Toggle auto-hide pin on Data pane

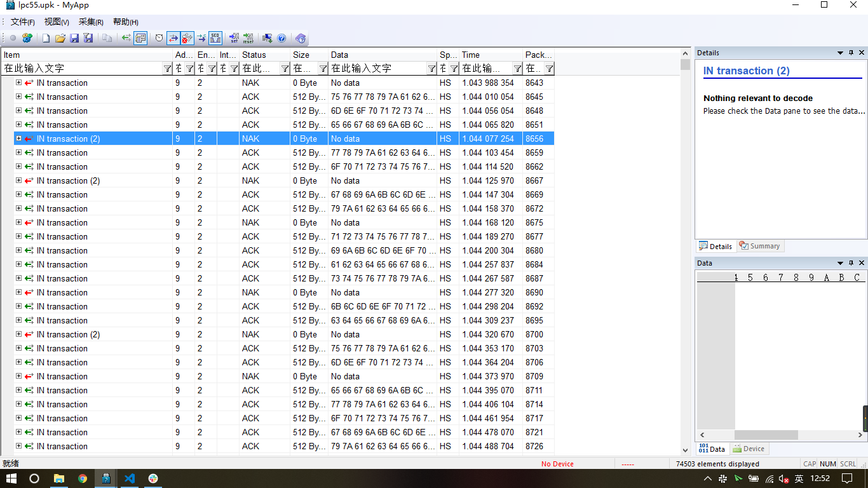tap(851, 263)
